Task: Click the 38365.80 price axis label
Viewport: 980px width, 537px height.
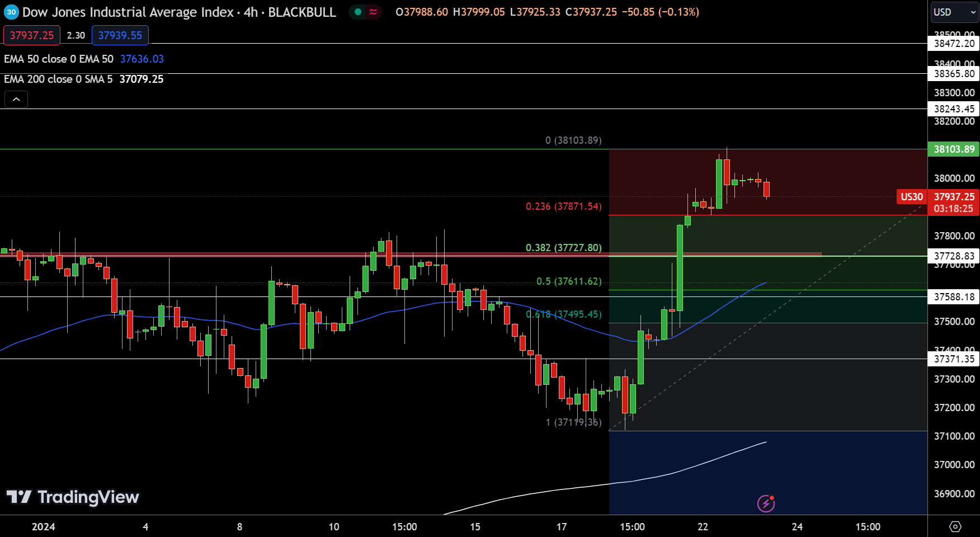Action: pos(954,74)
